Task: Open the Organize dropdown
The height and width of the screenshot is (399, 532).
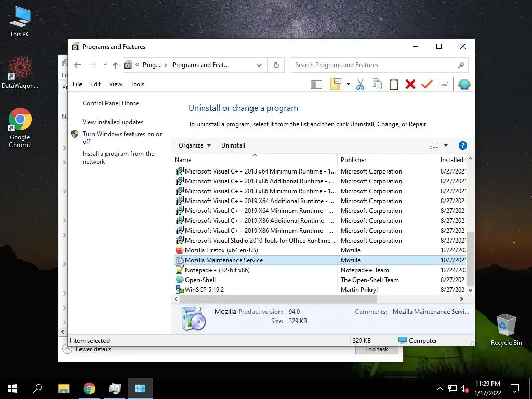Action: pos(195,145)
